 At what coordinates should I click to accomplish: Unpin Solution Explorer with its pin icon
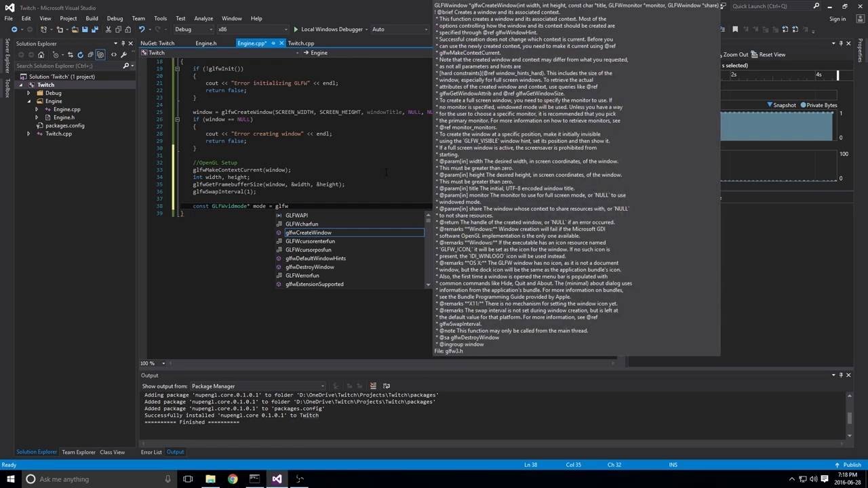point(123,43)
